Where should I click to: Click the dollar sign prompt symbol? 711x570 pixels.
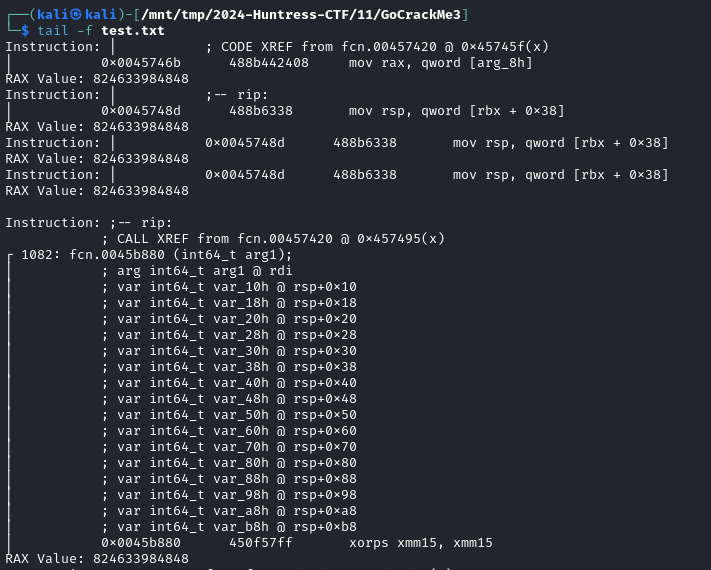click(x=25, y=31)
